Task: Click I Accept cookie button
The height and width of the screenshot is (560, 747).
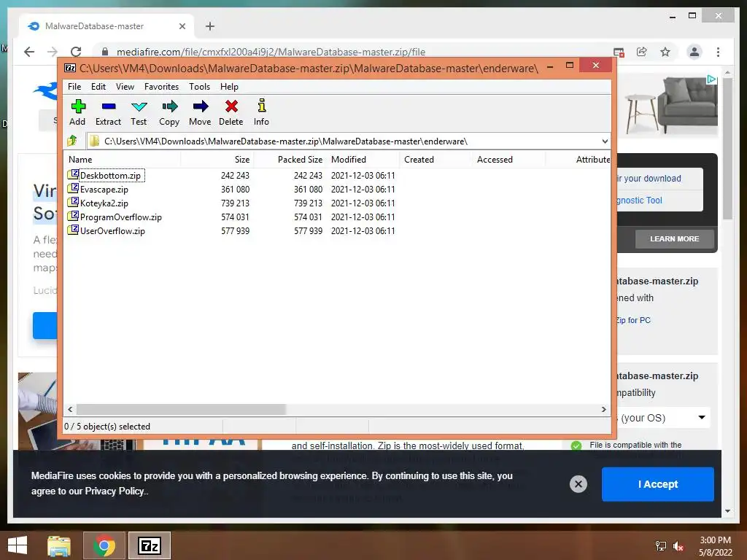Action: [657, 484]
